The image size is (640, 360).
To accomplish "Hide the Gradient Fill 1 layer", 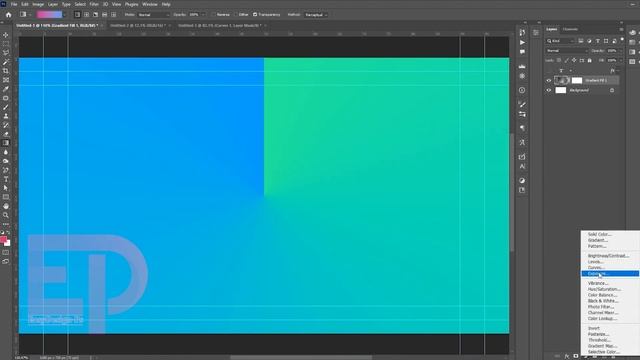I will pos(549,80).
